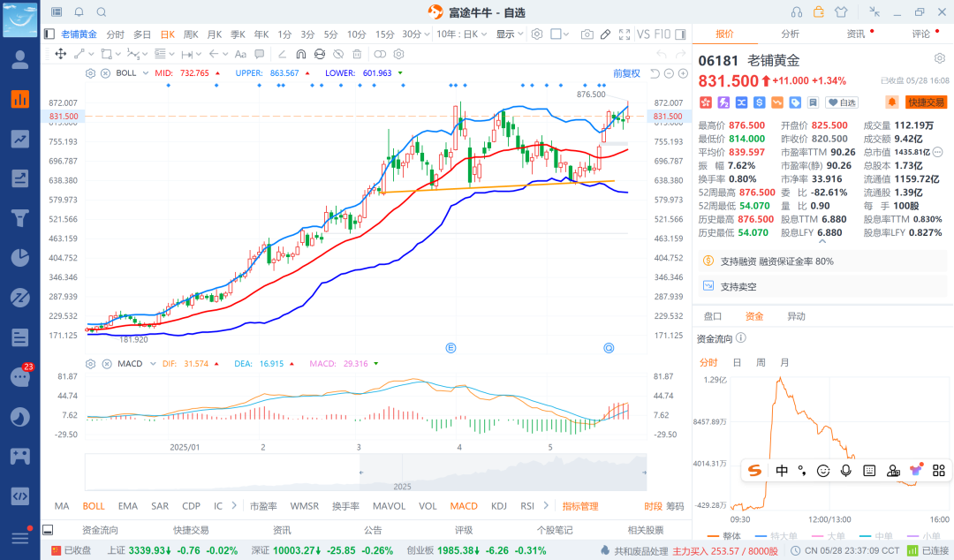Image resolution: width=954 pixels, height=560 pixels.
Task: Open the notifications bell in the title bar
Action: point(79,12)
